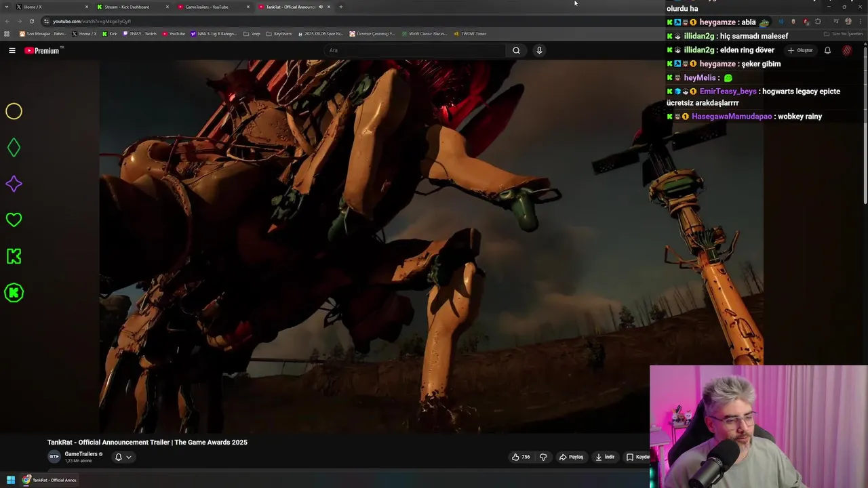Viewport: 868px width, 488px height.
Task: Download the video with İndir
Action: (605, 457)
